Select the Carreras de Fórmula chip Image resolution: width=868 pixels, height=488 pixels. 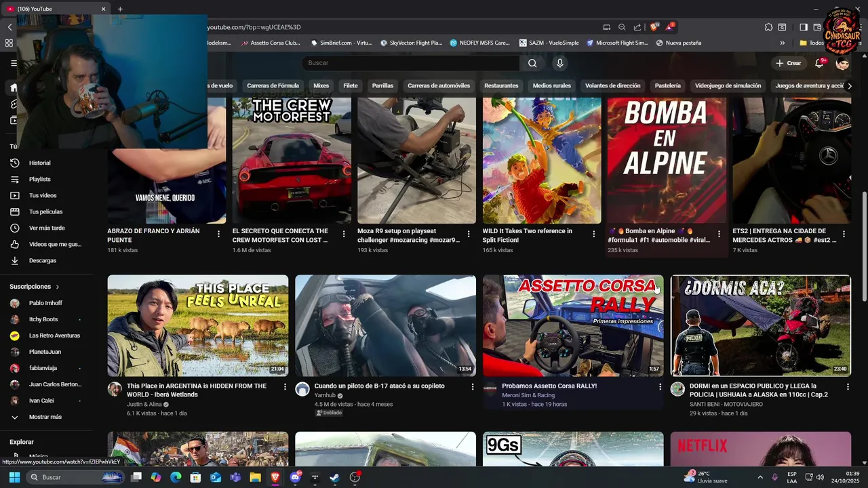(x=273, y=86)
